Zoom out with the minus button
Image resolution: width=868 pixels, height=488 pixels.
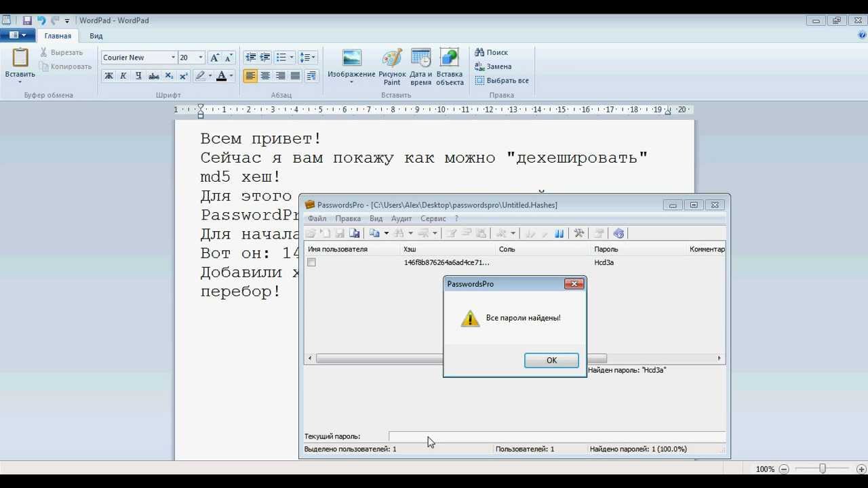(x=784, y=469)
